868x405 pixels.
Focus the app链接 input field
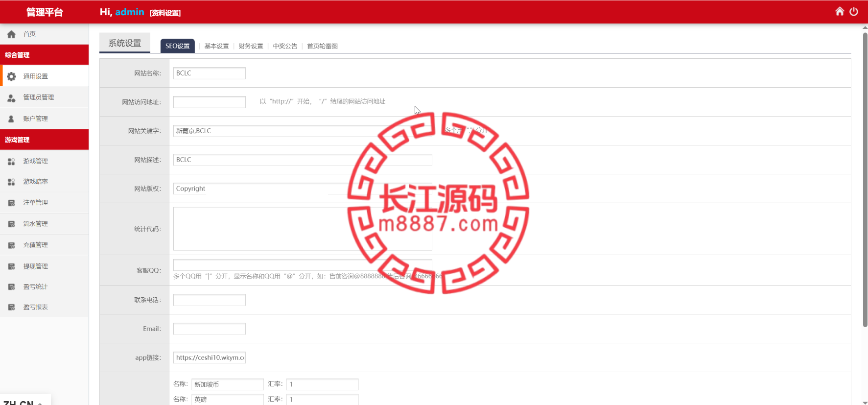pos(209,357)
